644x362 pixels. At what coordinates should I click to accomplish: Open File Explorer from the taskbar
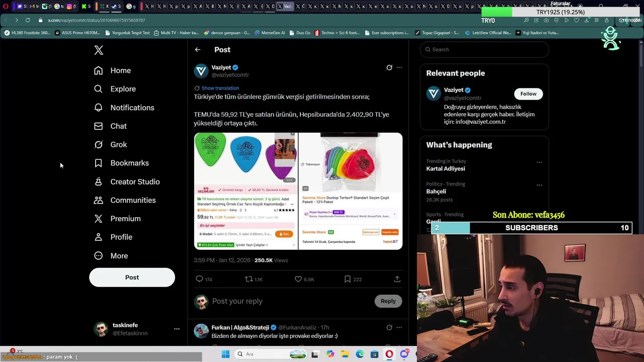click(345, 354)
